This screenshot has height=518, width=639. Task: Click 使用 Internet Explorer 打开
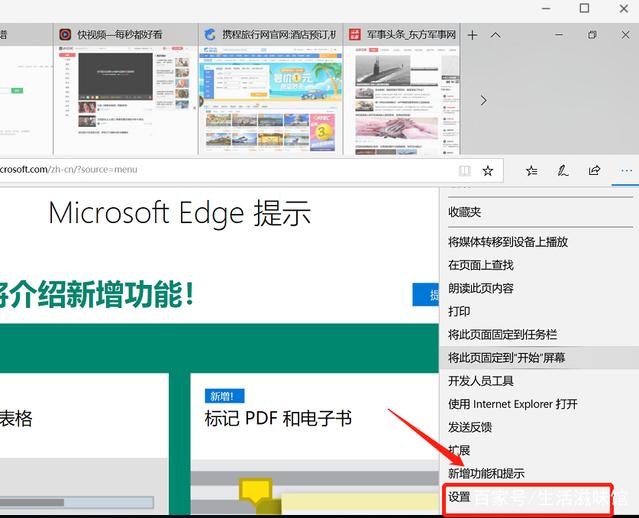[x=513, y=404]
